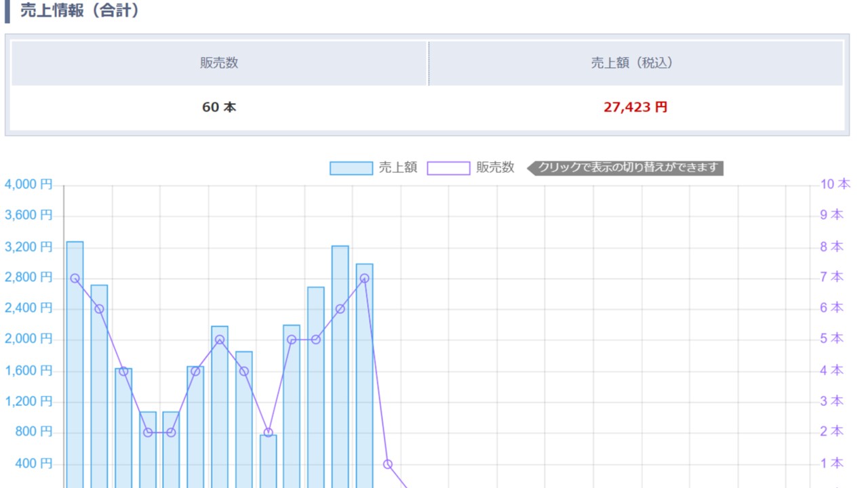Click the 9 本 right axis label
868x488 pixels.
[832, 215]
